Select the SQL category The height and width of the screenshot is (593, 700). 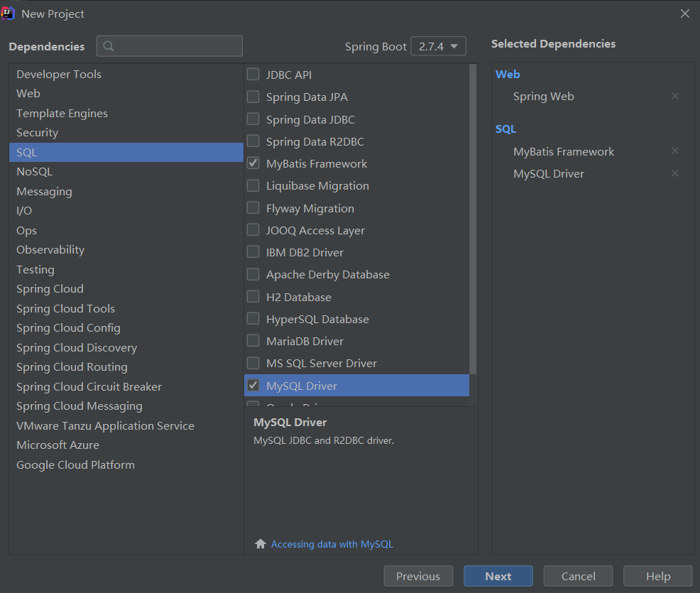[126, 152]
